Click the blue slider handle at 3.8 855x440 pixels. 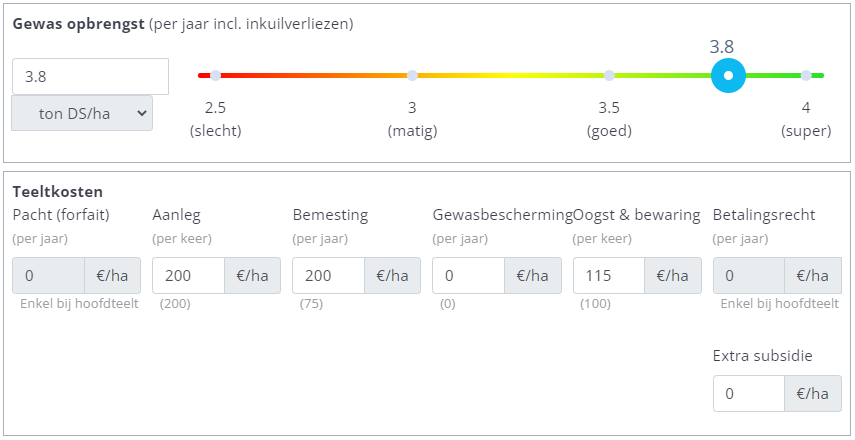point(728,76)
